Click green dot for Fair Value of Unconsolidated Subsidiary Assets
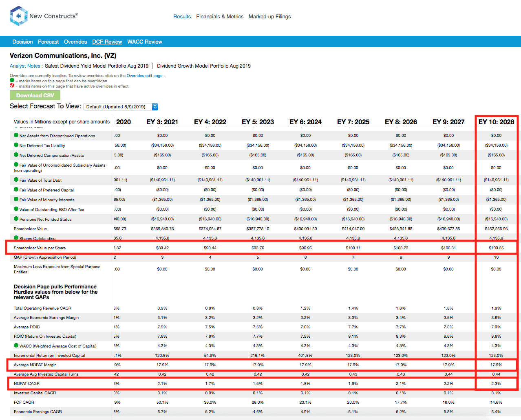The height and width of the screenshot is (420, 521). tap(16, 165)
